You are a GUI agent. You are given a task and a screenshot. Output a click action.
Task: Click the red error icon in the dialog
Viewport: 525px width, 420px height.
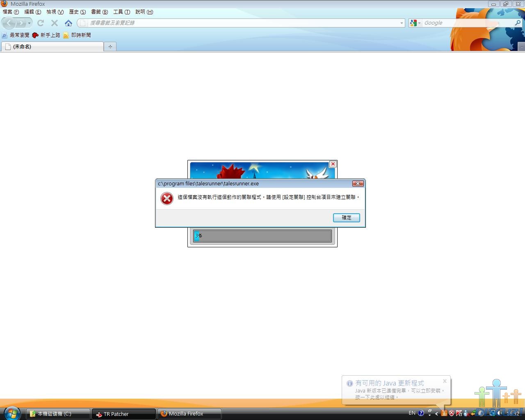(x=167, y=199)
